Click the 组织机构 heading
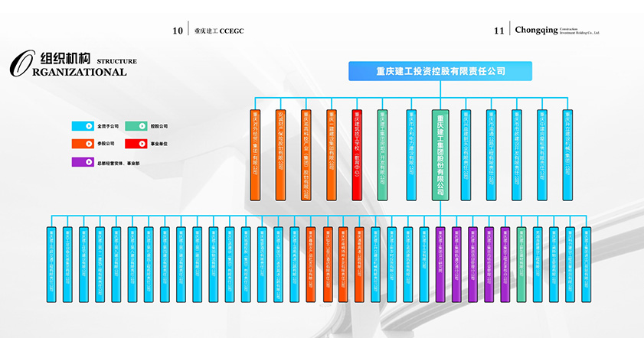Image resolution: width=644 pixels, height=338 pixels. point(65,58)
